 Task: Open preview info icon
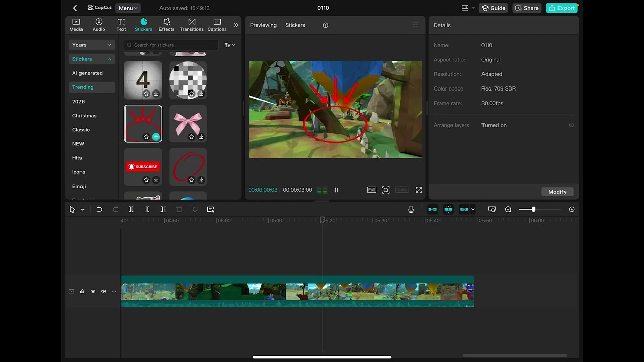326,25
